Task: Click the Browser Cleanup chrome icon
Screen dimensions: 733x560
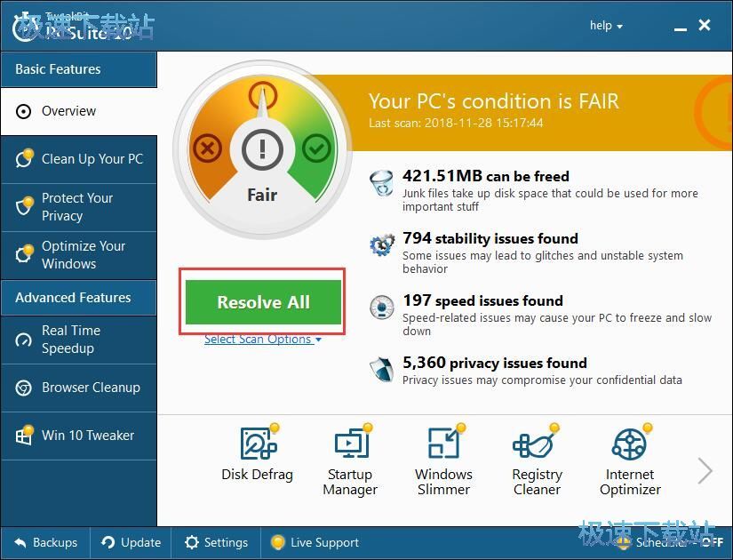Action: click(23, 388)
